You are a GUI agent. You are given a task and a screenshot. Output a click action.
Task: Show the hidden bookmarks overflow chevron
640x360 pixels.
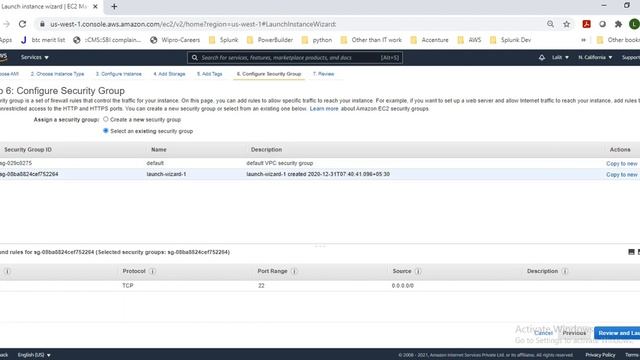[x=583, y=40]
